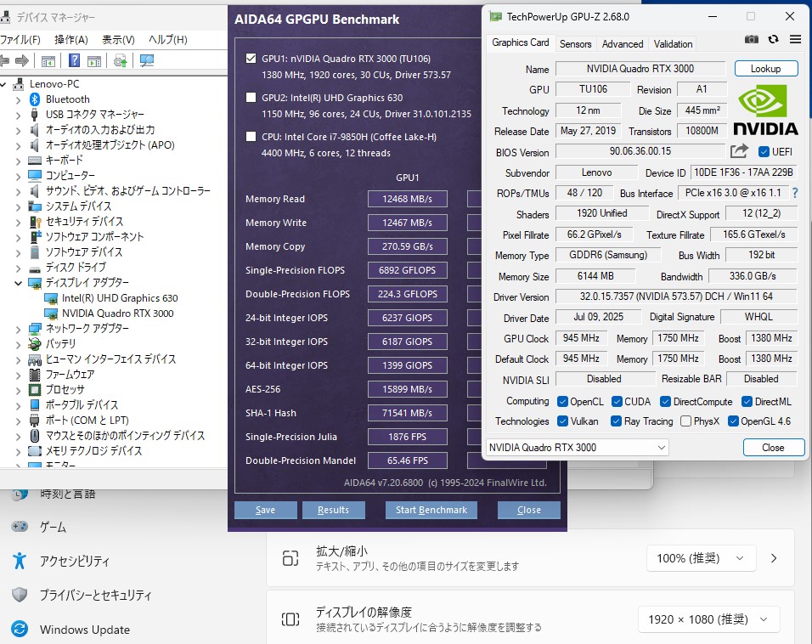
Task: Open the ファイル(F) menu
Action: click(x=20, y=39)
